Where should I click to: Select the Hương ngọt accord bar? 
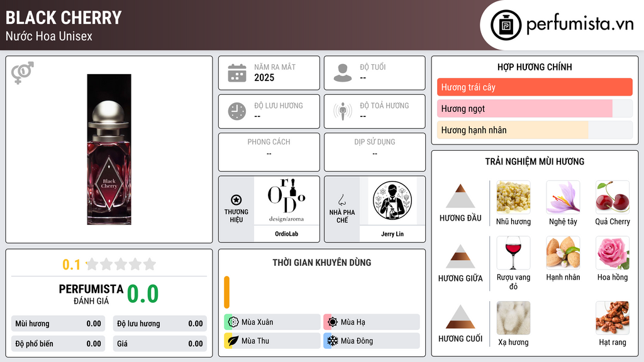coord(535,108)
